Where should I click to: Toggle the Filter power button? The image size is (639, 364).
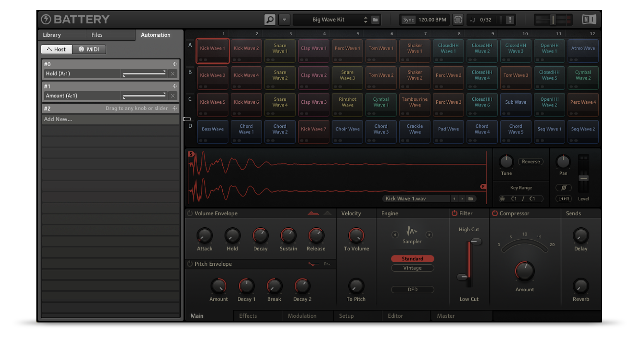[x=455, y=213]
